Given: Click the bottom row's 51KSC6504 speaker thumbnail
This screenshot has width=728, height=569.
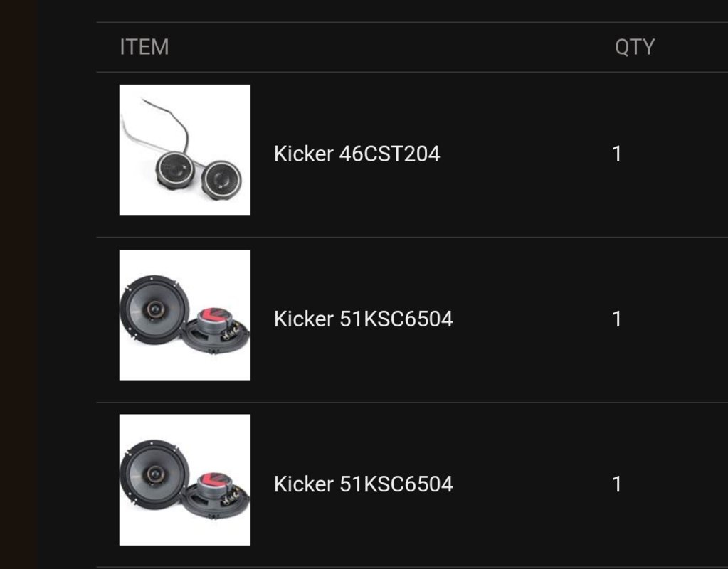Looking at the screenshot, I should tap(185, 480).
